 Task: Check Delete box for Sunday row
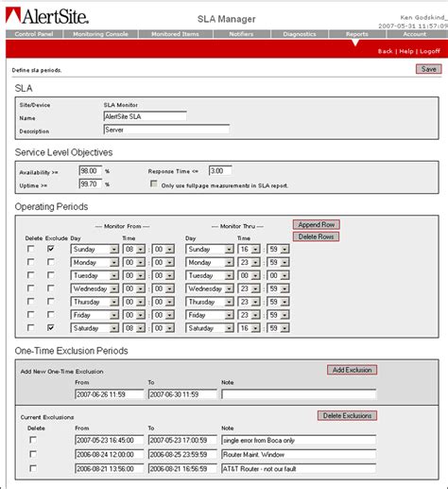30,249
